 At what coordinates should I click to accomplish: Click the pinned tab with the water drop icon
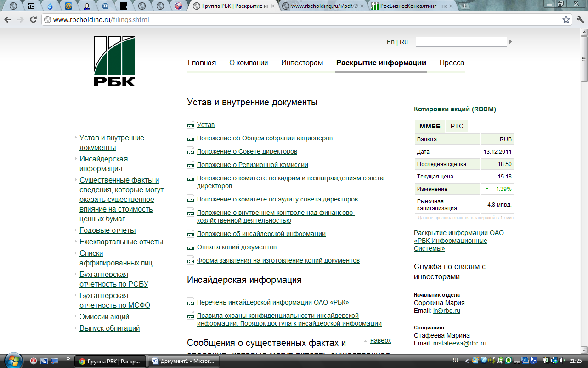50,6
